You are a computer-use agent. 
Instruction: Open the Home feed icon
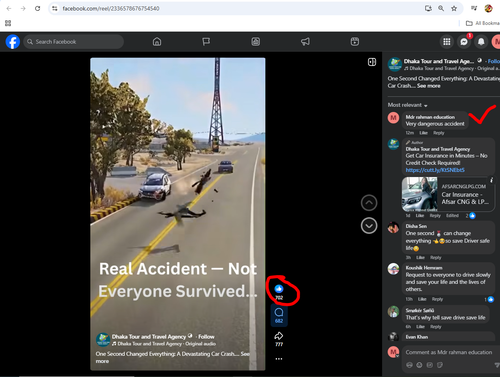tap(157, 42)
